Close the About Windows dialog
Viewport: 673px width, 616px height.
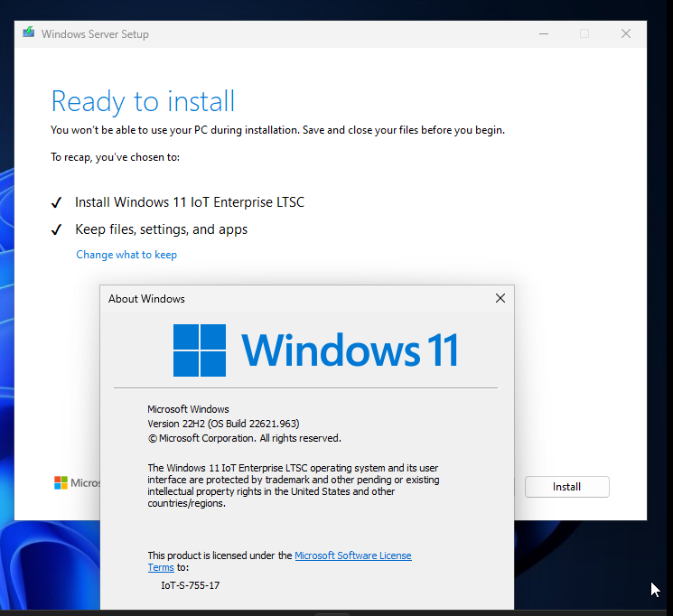pos(500,298)
